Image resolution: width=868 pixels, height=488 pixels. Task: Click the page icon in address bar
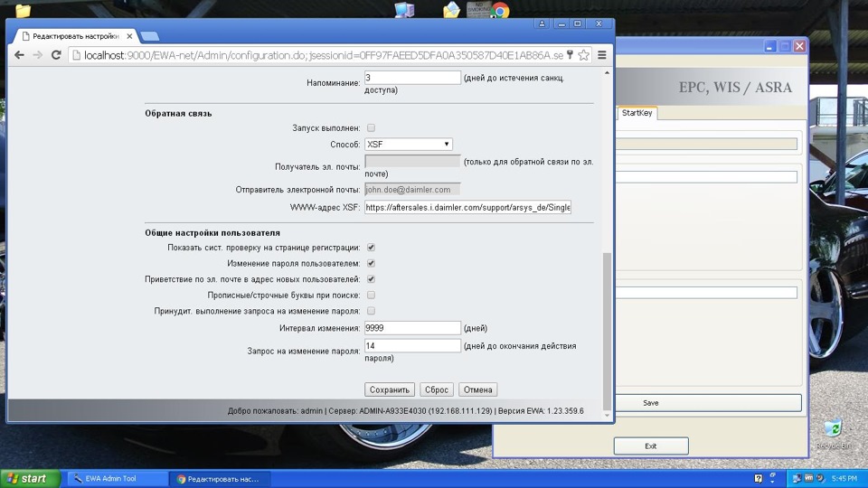pyautogui.click(x=76, y=55)
